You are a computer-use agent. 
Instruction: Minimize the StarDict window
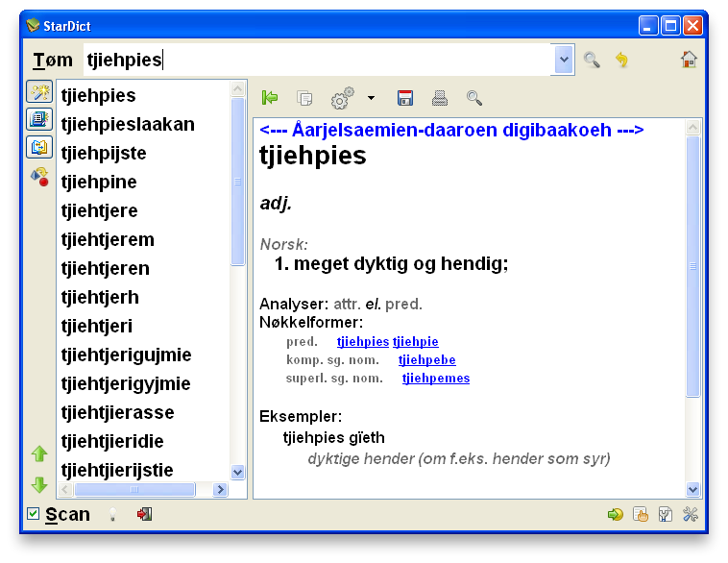coord(648,26)
